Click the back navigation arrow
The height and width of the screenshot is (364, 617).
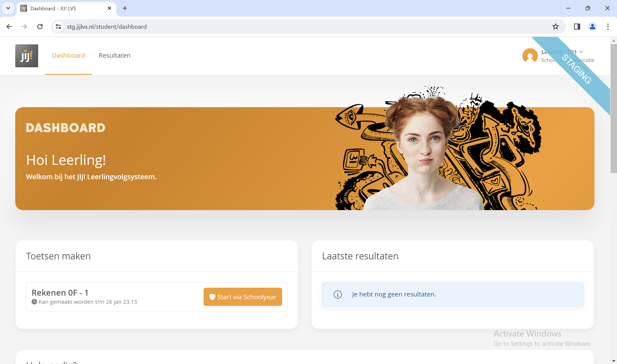pyautogui.click(x=9, y=27)
